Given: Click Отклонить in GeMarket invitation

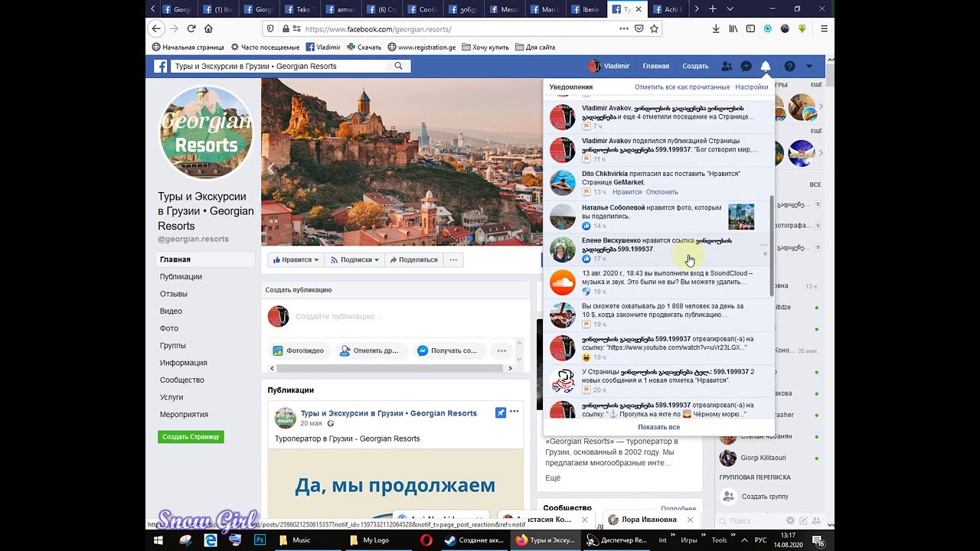Looking at the screenshot, I should tap(662, 192).
